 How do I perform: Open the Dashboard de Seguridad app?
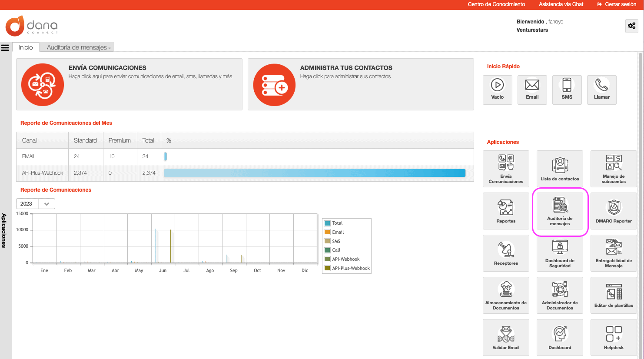(560, 253)
